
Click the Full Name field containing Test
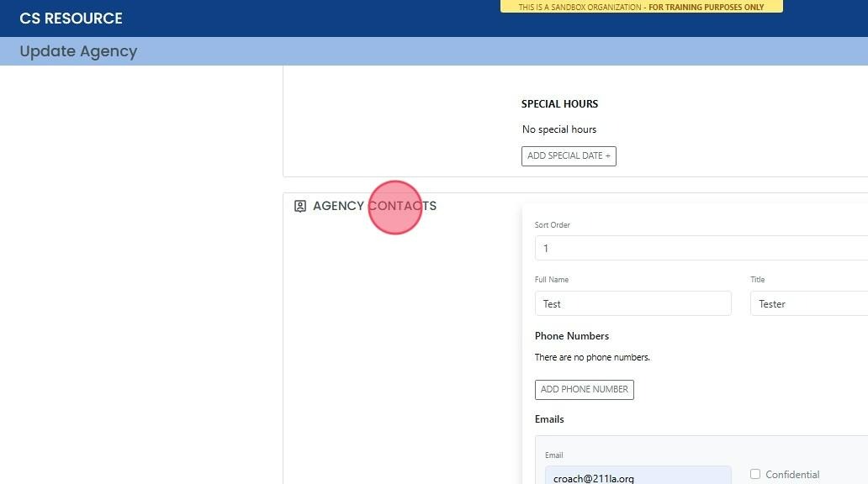coord(632,303)
